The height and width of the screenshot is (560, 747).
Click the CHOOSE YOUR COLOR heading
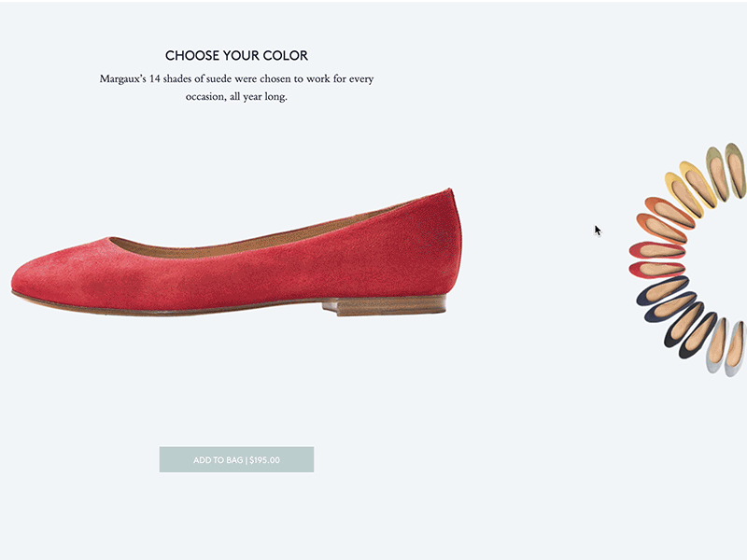[x=238, y=56]
